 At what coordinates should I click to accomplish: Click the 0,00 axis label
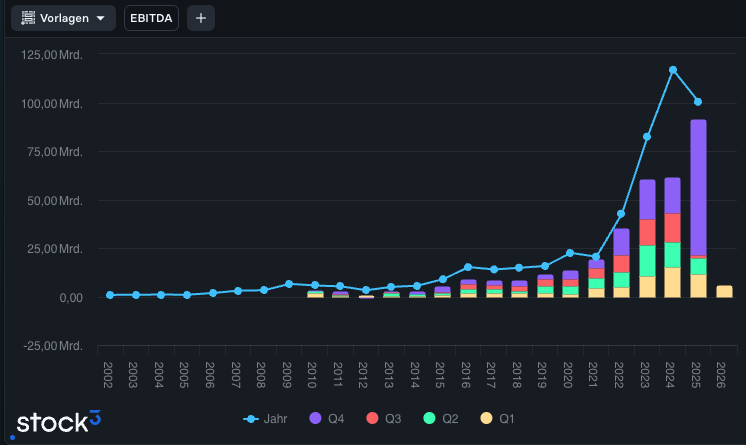(71, 298)
